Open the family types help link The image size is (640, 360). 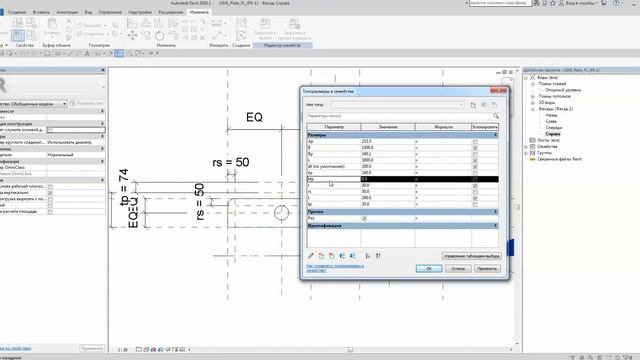[335, 268]
